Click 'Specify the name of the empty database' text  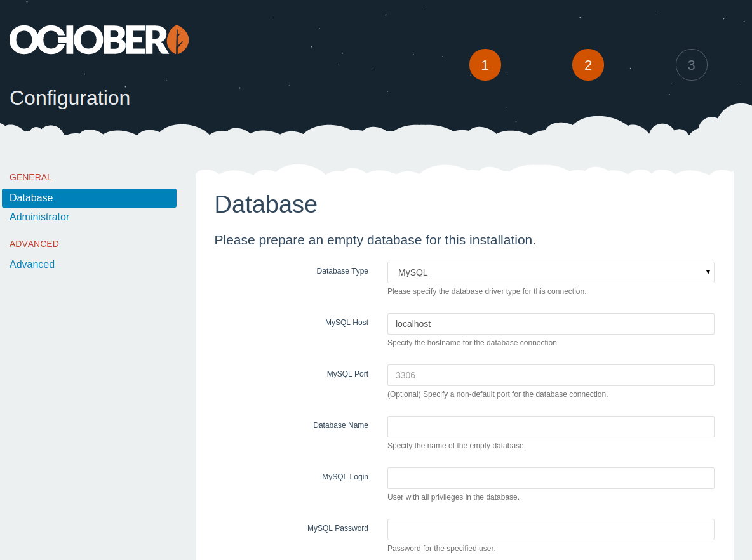(x=457, y=446)
